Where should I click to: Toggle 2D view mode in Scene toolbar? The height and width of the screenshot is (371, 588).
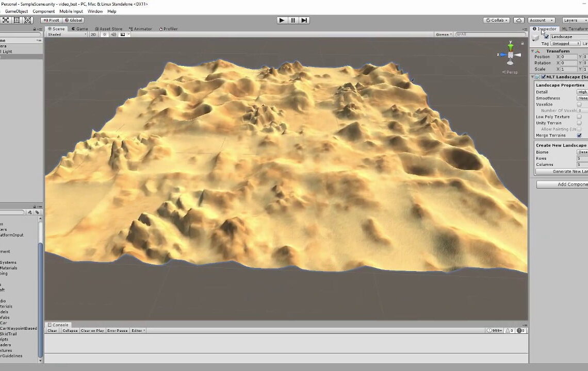(x=93, y=35)
